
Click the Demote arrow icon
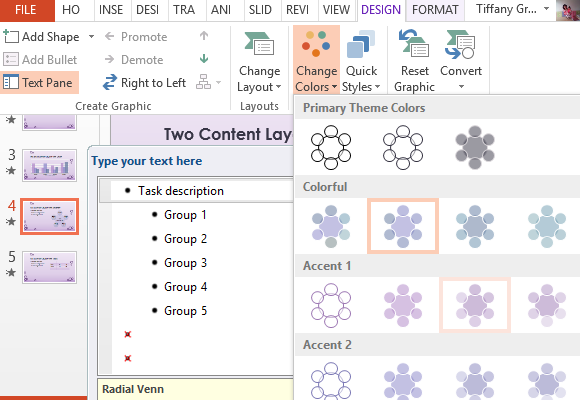[109, 59]
